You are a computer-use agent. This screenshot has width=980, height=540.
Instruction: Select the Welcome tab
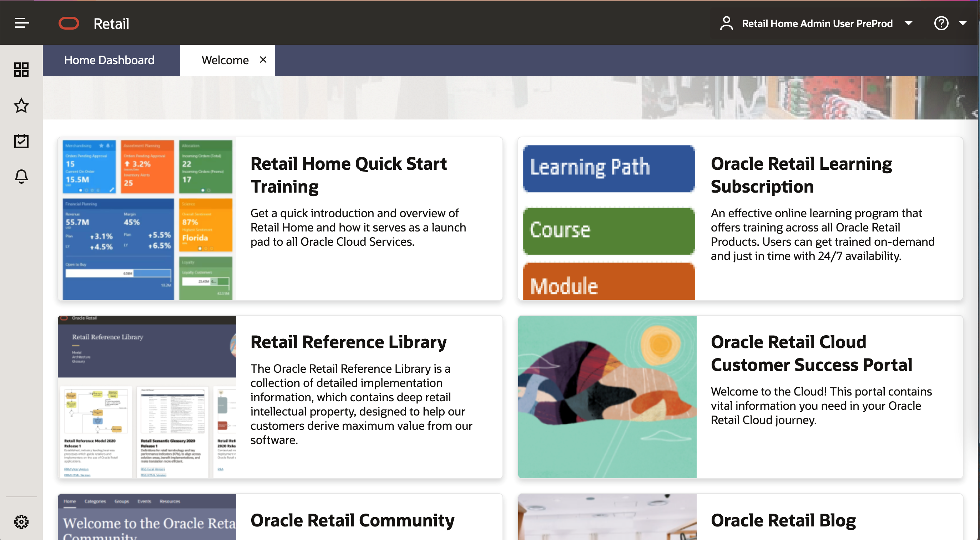(x=225, y=60)
